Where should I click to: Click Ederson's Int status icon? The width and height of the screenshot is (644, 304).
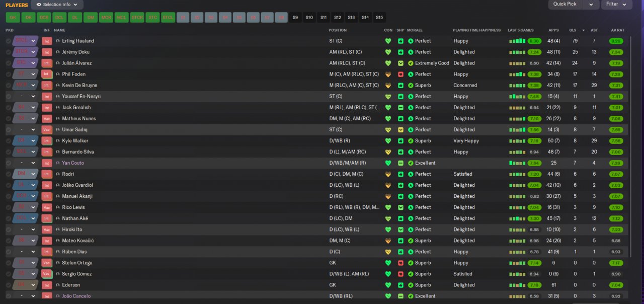(47, 285)
